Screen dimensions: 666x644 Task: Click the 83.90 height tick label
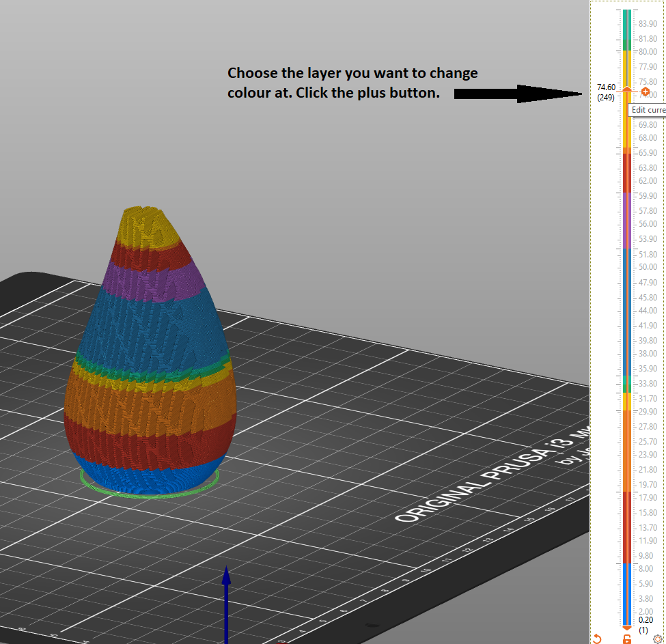(x=648, y=24)
